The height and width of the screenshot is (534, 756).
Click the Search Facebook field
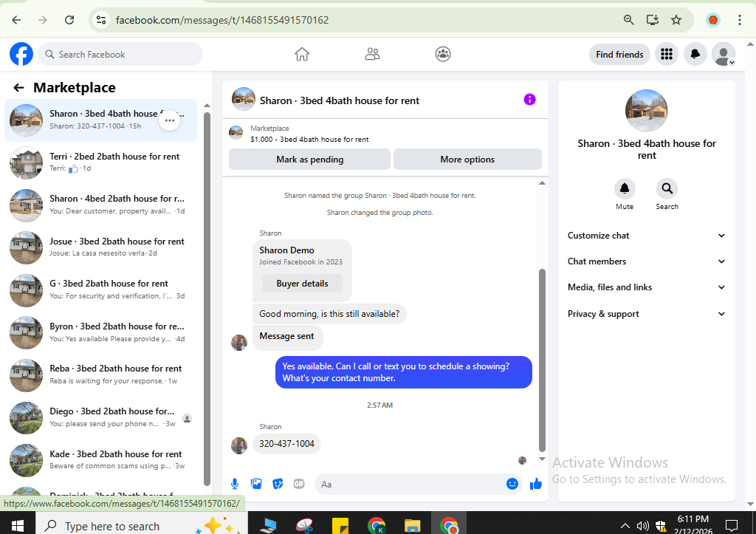coord(120,55)
